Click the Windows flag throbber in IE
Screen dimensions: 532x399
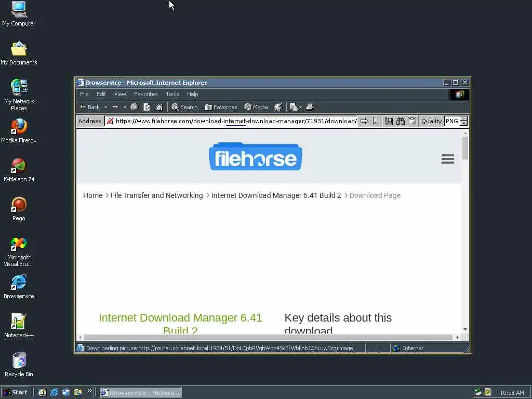click(x=459, y=95)
